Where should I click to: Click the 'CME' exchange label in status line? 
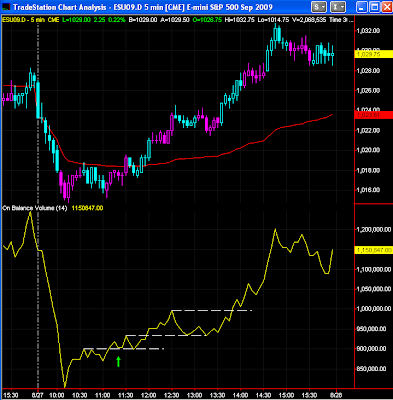(x=53, y=20)
